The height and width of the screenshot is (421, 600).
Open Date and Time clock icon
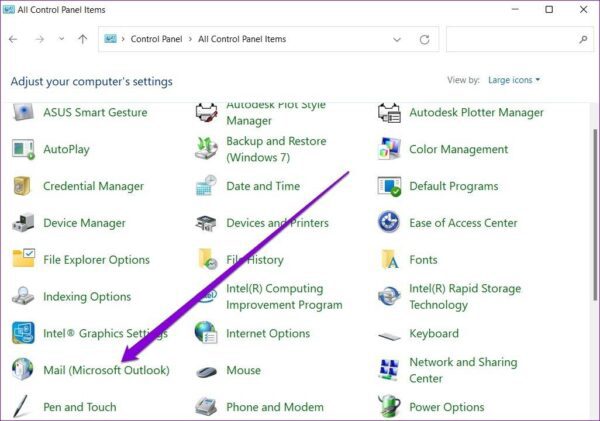206,186
